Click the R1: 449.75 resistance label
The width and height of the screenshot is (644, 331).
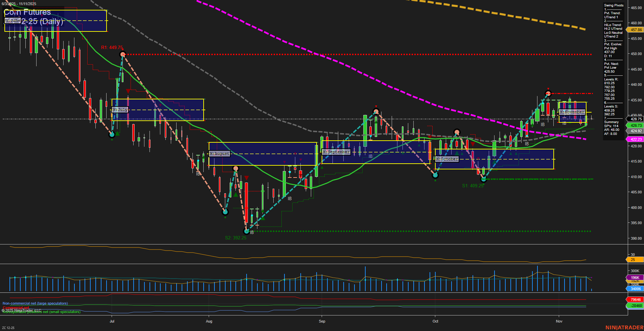(x=112, y=48)
